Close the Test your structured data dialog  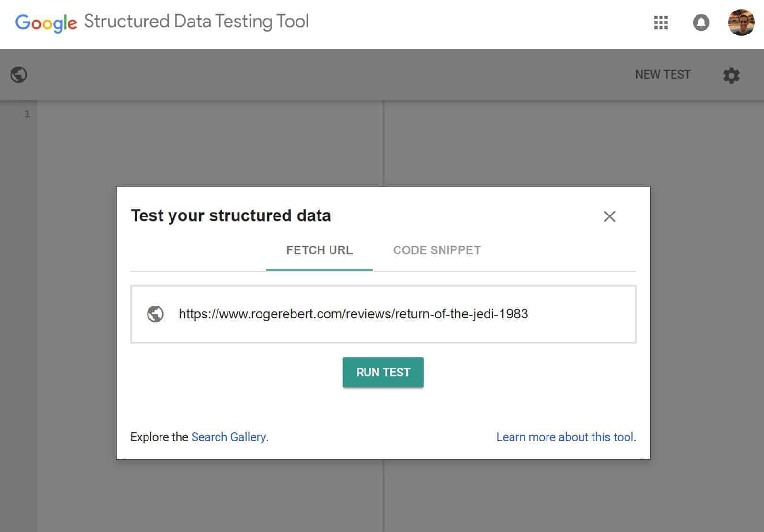point(609,216)
